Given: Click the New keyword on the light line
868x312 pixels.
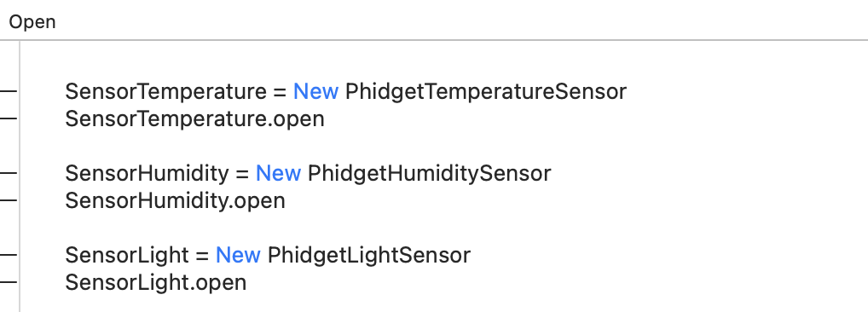Looking at the screenshot, I should point(238,255).
